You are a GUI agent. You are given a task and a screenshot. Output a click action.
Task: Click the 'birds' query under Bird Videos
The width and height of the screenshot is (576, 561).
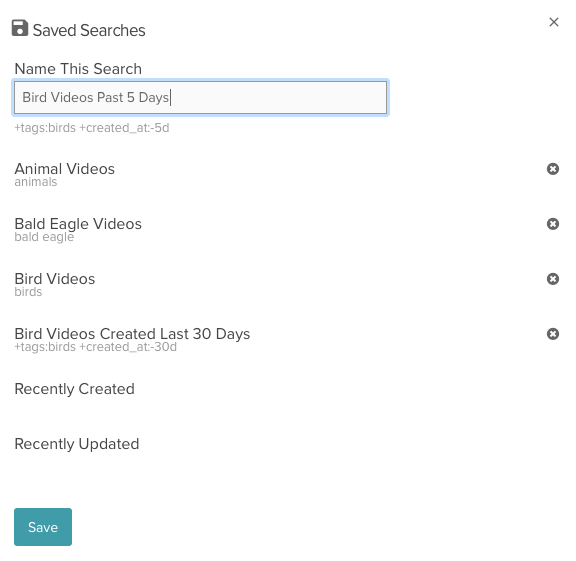(28, 292)
